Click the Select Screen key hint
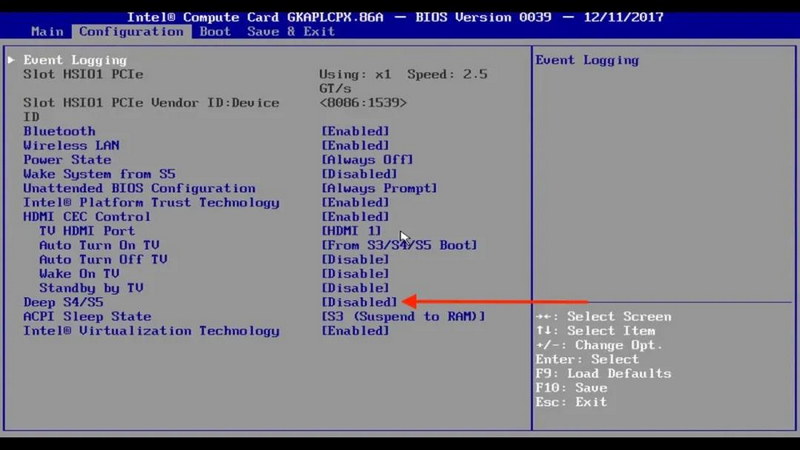 (x=603, y=317)
